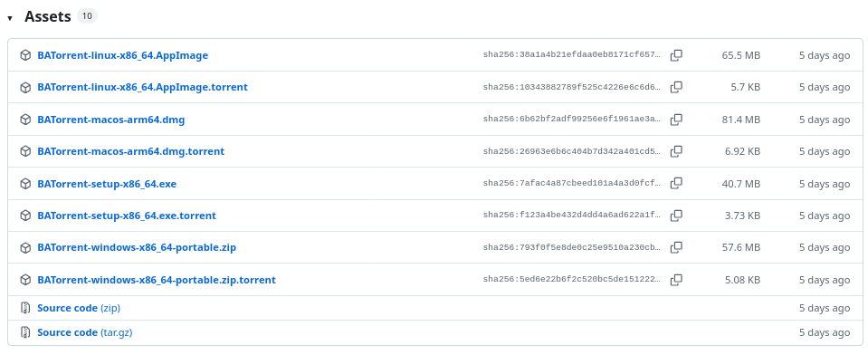Click the asset count badge showing 10
Viewport: 868px width, 355px height.
(x=87, y=16)
